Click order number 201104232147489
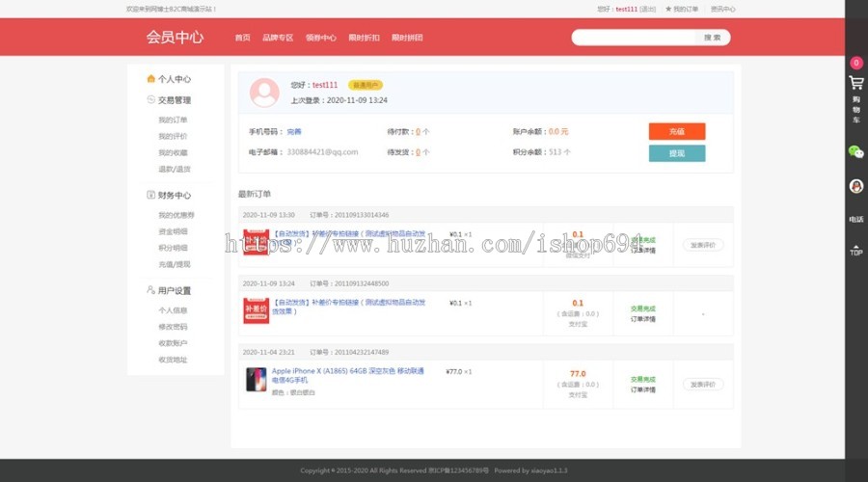Viewport: 868px width, 482px height. point(362,352)
